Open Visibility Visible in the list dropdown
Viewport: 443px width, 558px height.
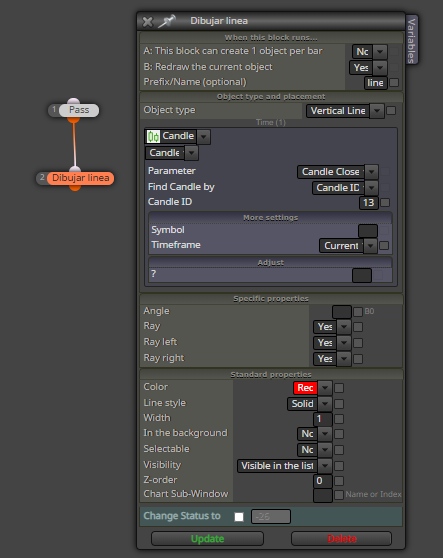tap(285, 466)
